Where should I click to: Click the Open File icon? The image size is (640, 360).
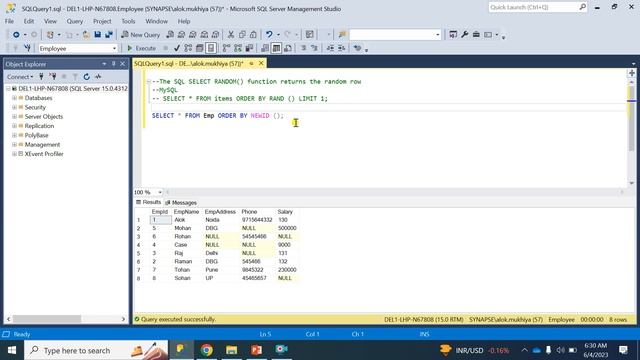tap(86, 35)
